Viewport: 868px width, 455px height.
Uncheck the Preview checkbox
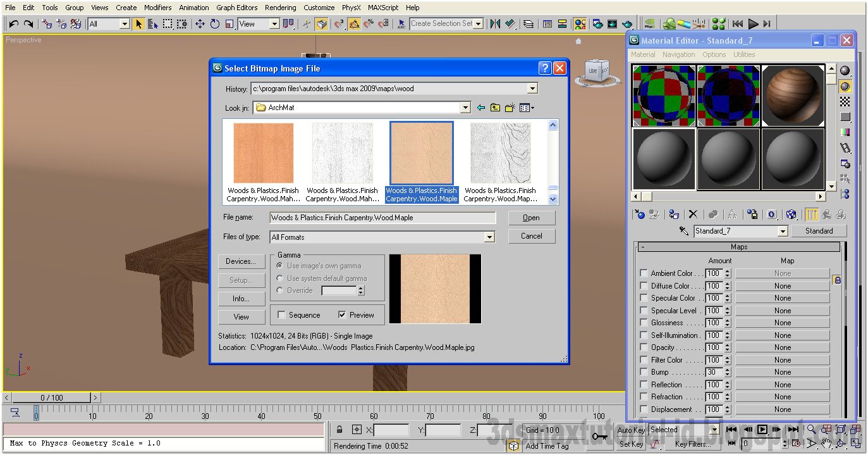pos(341,315)
